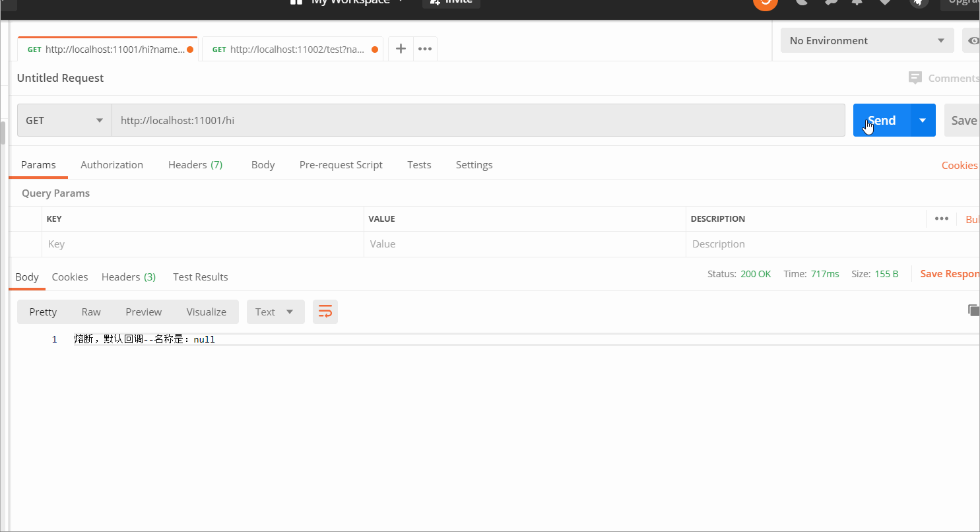Open more actions via the ellipsis beside tabs
Screen dimensions: 980x532
[x=424, y=48]
